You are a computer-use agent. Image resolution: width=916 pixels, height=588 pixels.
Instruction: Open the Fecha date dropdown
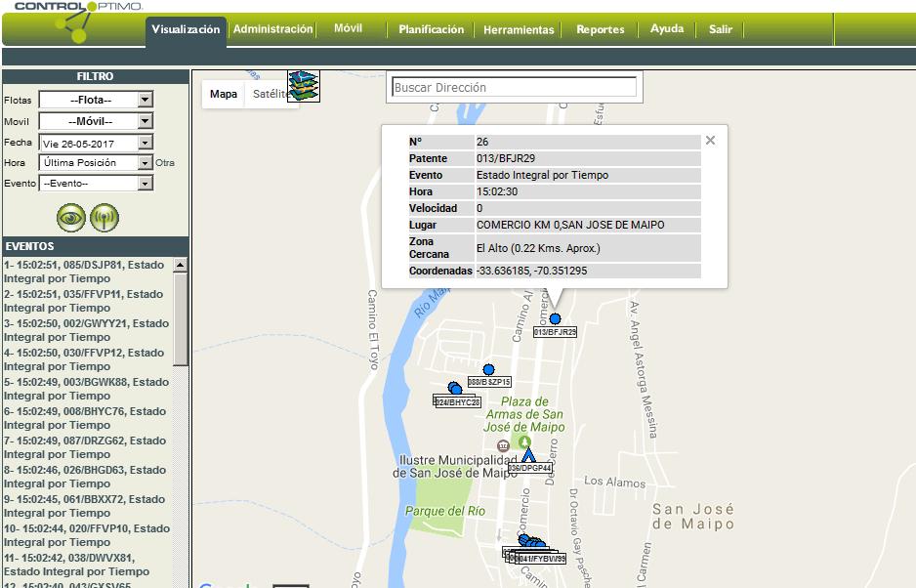(96, 143)
